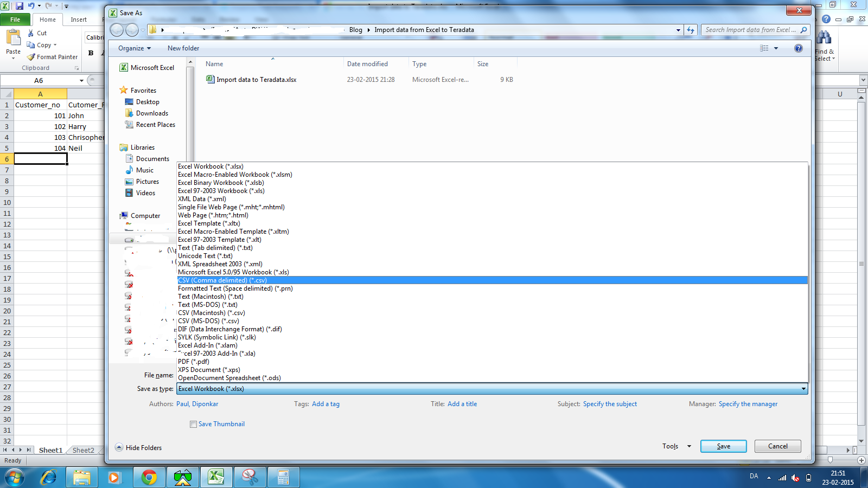Switch to the Insert ribbon tab
Screen dimensions: 868x488
click(x=79, y=19)
